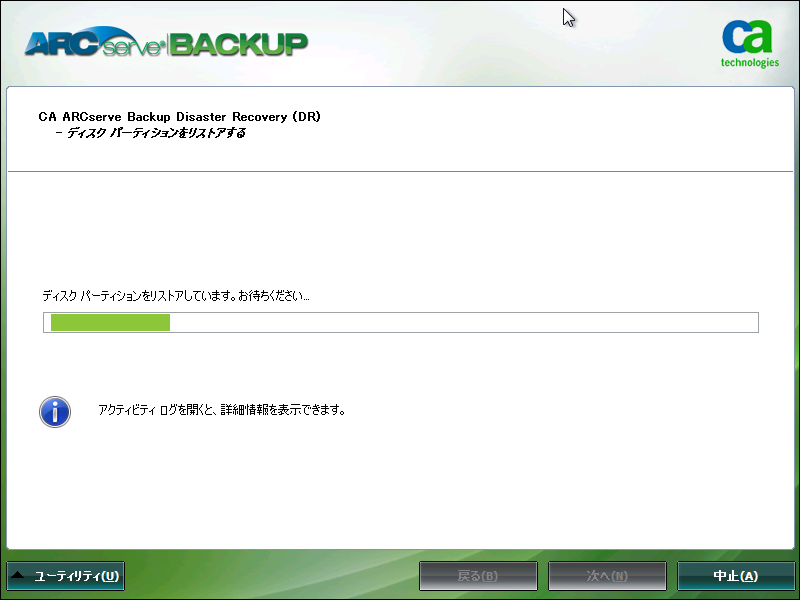Click the activity log hint text
The image size is (800, 600).
point(222,409)
